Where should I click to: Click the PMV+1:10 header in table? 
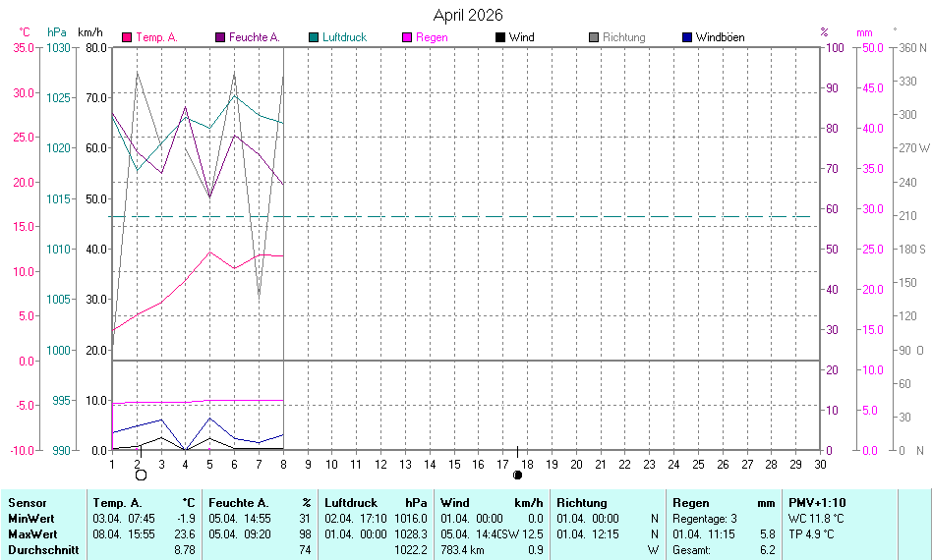(x=816, y=503)
